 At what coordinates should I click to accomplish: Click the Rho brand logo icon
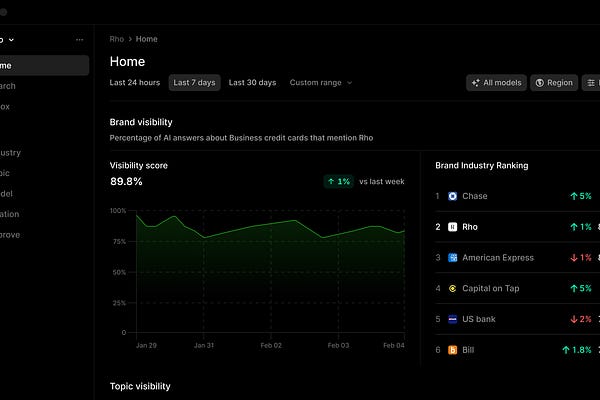point(452,227)
